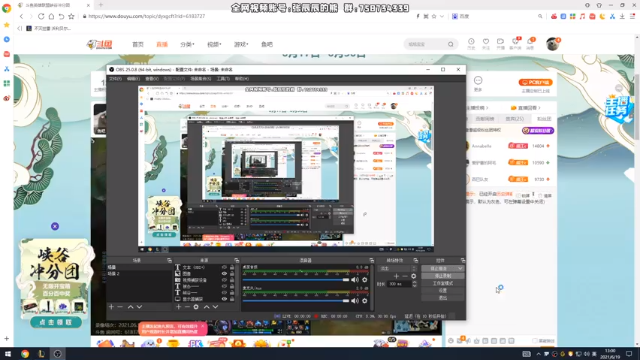Undock the Controls panel with its float icon
This screenshot has width=640, height=360.
pos(463,260)
